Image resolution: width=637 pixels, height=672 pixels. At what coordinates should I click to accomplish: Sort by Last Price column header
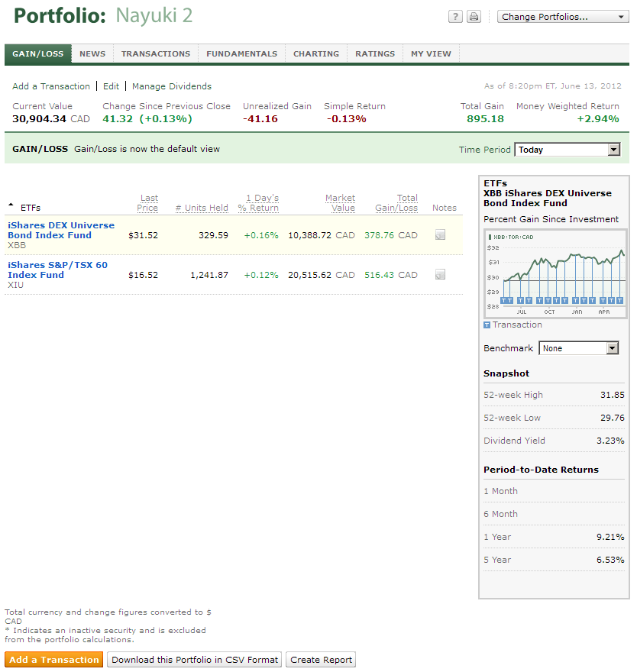(x=147, y=202)
